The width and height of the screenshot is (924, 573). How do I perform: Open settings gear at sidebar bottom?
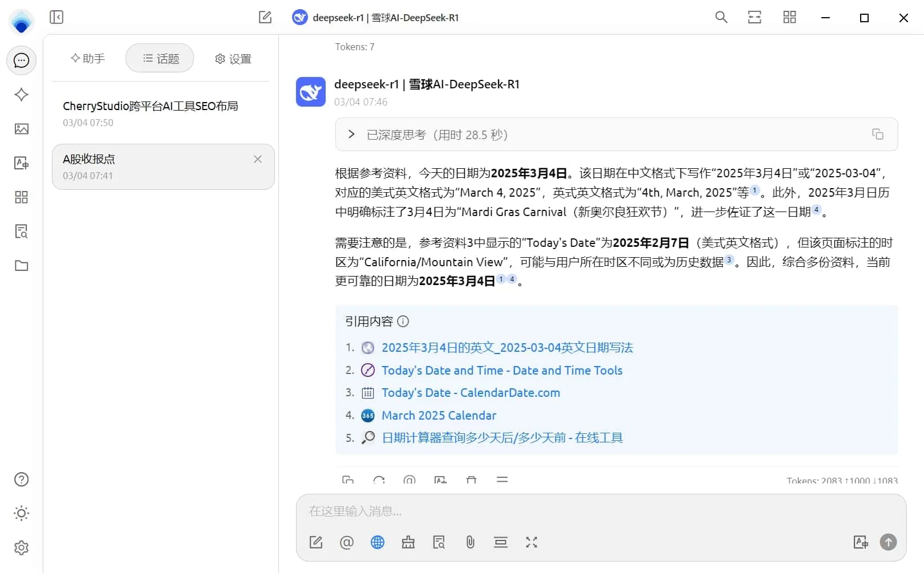pos(21,547)
